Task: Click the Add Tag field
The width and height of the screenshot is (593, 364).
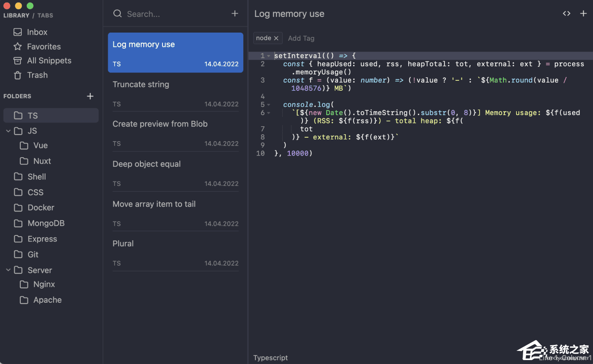Action: 301,38
